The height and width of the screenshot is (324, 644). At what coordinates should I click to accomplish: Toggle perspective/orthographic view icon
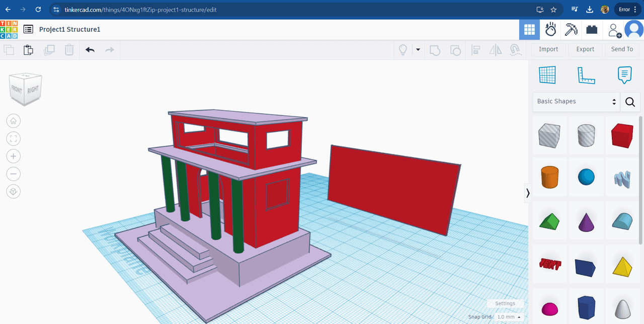click(14, 192)
